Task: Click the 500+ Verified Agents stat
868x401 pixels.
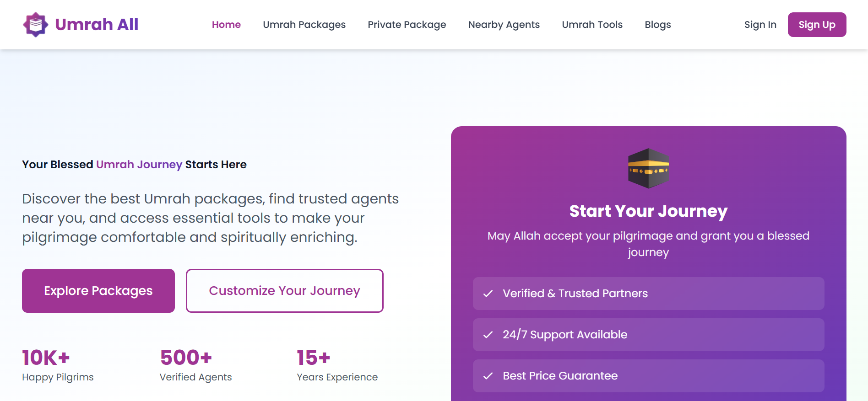Action: point(195,365)
